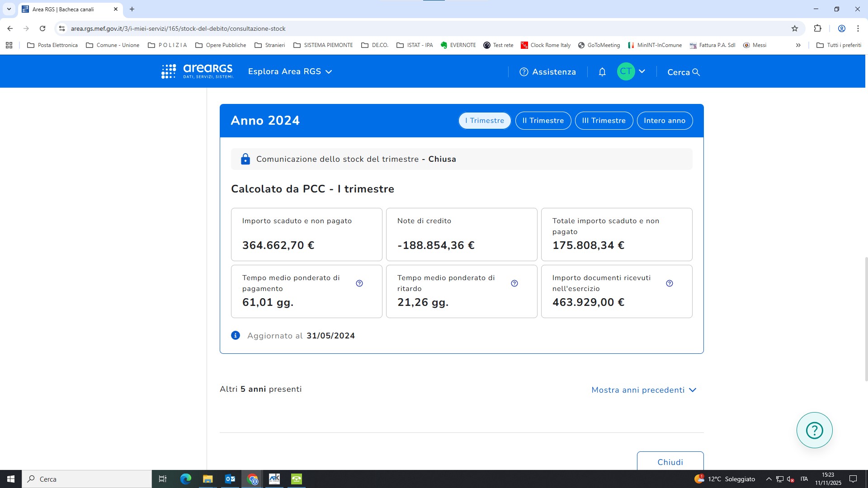Bookmark page with the star icon
Screen dimensions: 868x488
click(795, 28)
